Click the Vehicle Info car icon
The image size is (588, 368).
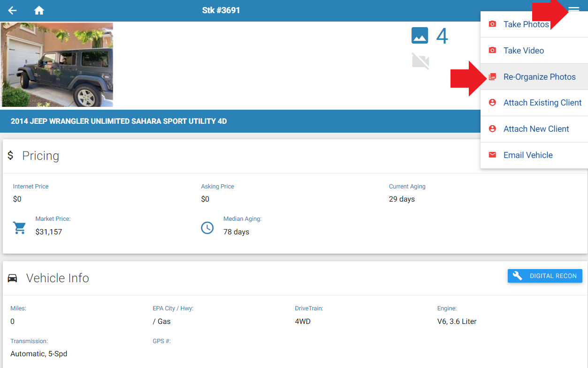13,278
